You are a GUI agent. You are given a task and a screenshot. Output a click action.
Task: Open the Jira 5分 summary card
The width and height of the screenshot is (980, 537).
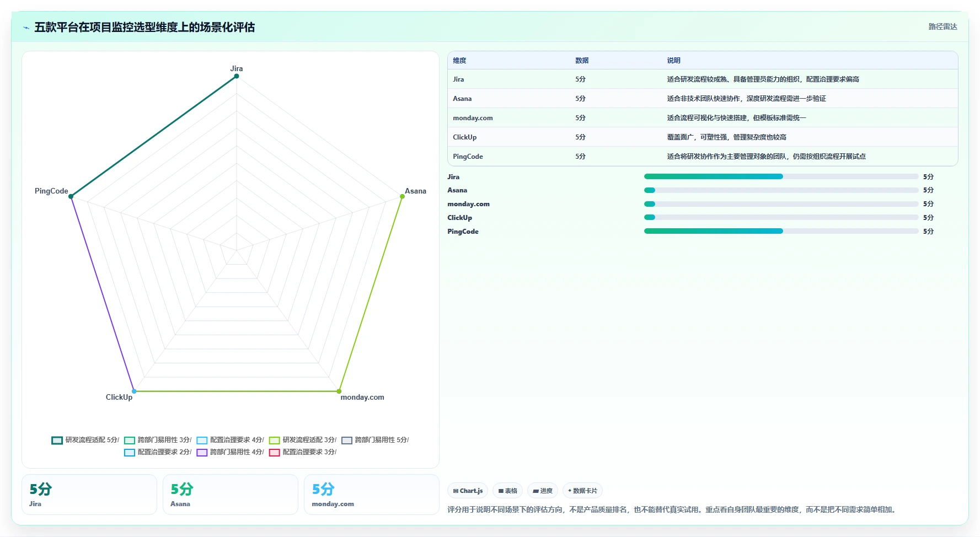tap(89, 495)
